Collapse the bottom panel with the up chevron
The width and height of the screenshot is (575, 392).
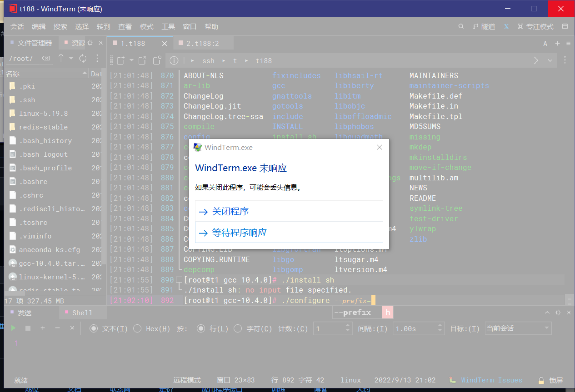(548, 313)
